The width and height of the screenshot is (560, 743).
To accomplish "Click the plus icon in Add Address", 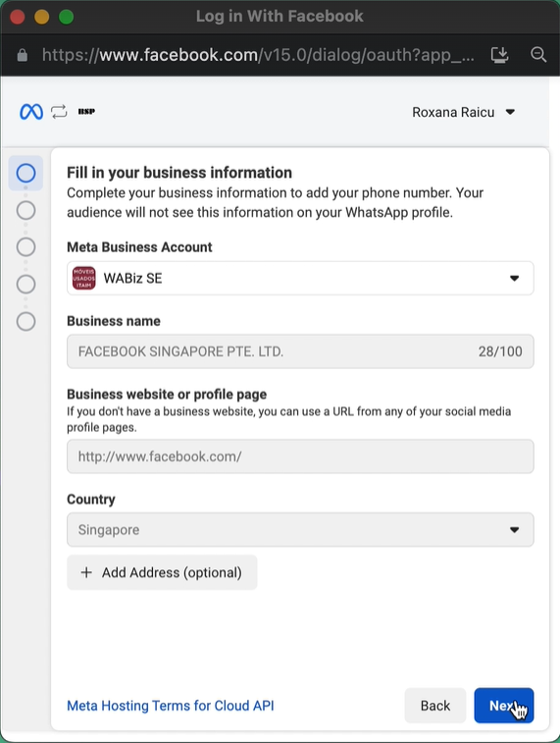I will click(86, 572).
